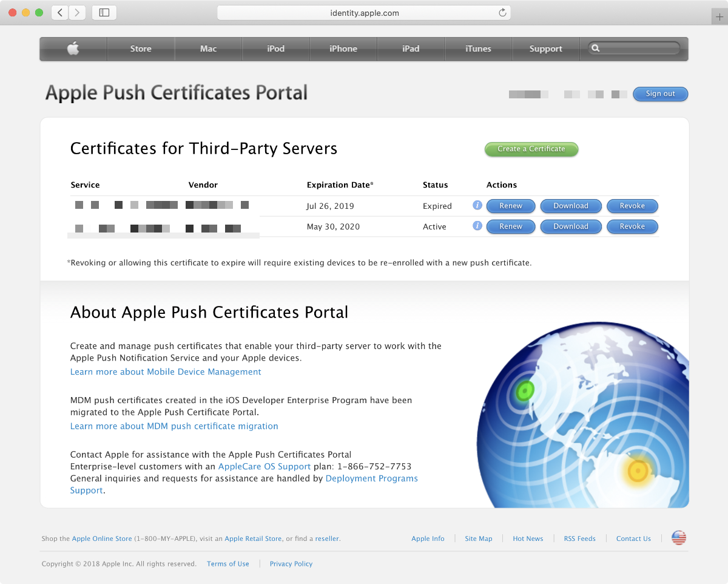Click the identity.apple.com address bar

(x=364, y=13)
